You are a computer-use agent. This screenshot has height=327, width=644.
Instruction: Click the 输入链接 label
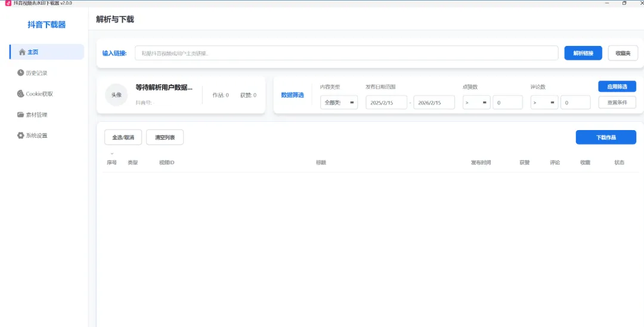(x=114, y=53)
